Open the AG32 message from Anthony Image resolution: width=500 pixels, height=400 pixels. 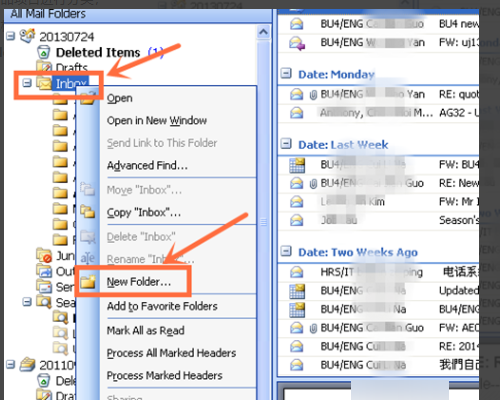tap(378, 113)
